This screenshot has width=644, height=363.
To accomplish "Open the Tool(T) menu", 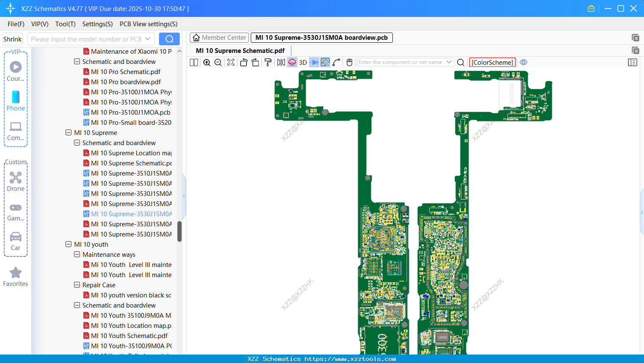I will pos(65,24).
